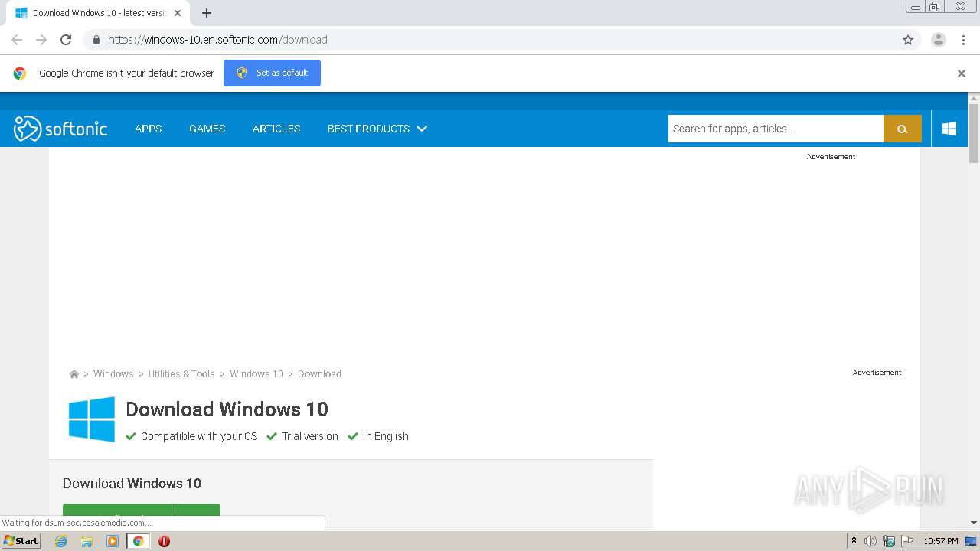Click the address bar URL
Screen dimensions: 980x551
[x=217, y=40]
